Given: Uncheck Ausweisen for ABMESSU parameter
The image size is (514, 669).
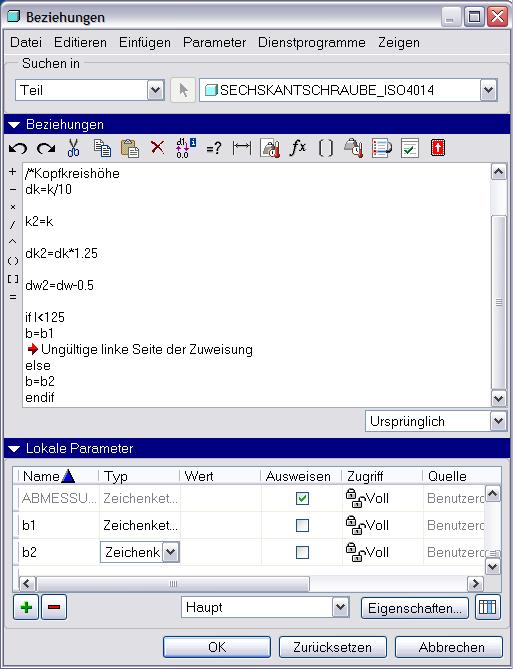Looking at the screenshot, I should 302,498.
